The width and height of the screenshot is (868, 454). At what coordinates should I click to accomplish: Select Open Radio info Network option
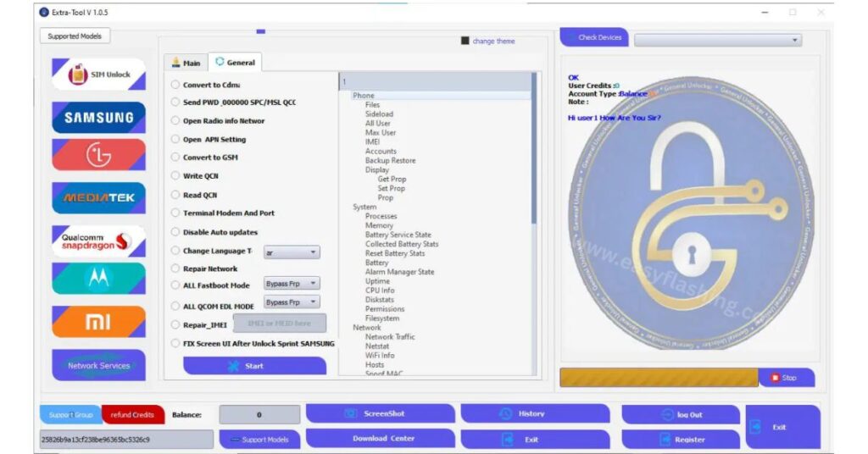(175, 120)
